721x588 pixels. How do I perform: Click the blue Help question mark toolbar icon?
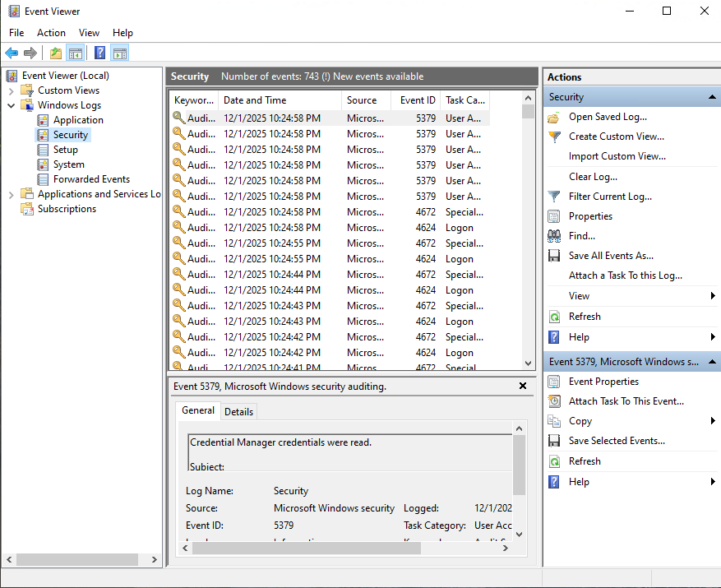point(99,53)
